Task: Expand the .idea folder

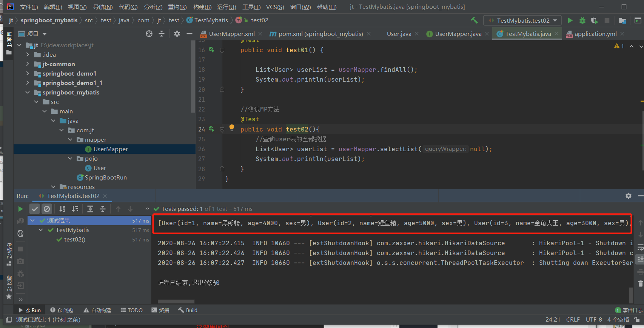Action: (28, 54)
